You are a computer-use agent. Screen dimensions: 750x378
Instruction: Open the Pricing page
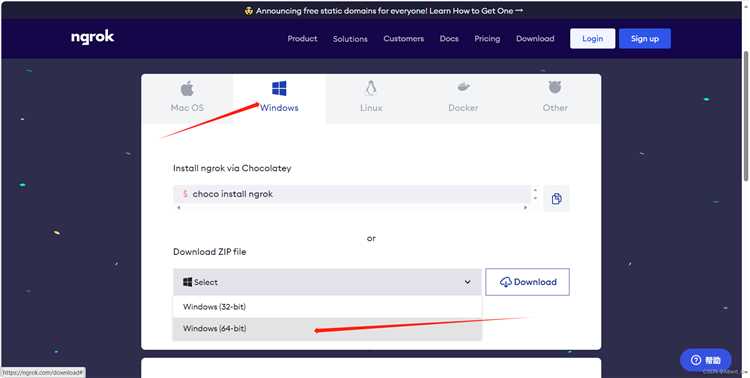(487, 39)
